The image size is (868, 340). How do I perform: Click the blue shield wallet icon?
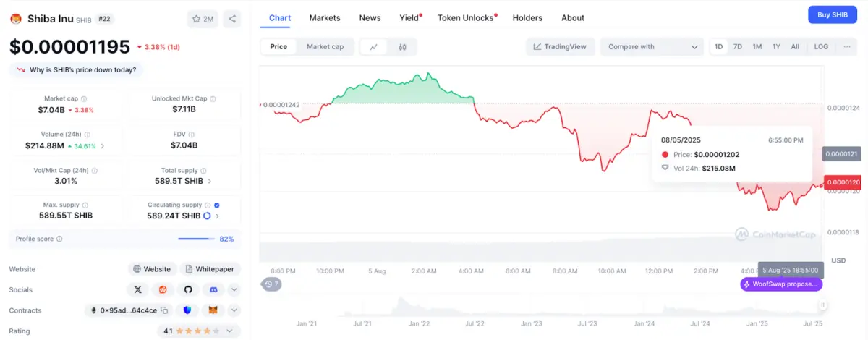coord(187,310)
